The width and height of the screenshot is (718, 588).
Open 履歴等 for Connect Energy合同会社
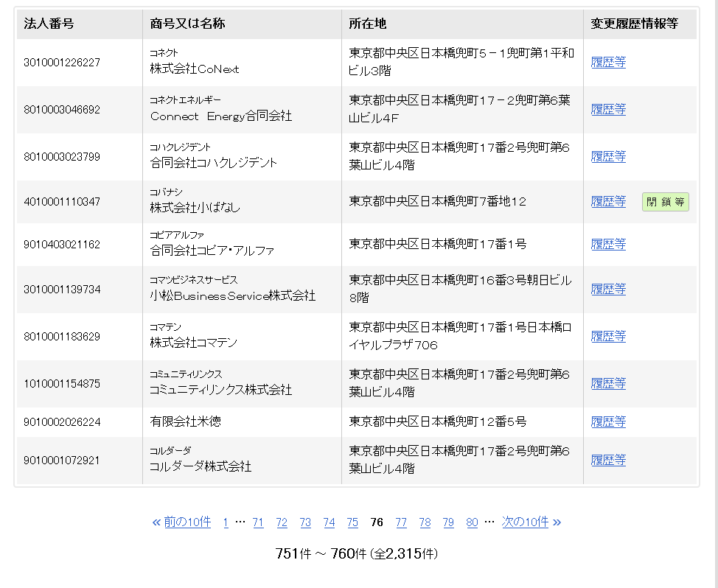coord(608,110)
